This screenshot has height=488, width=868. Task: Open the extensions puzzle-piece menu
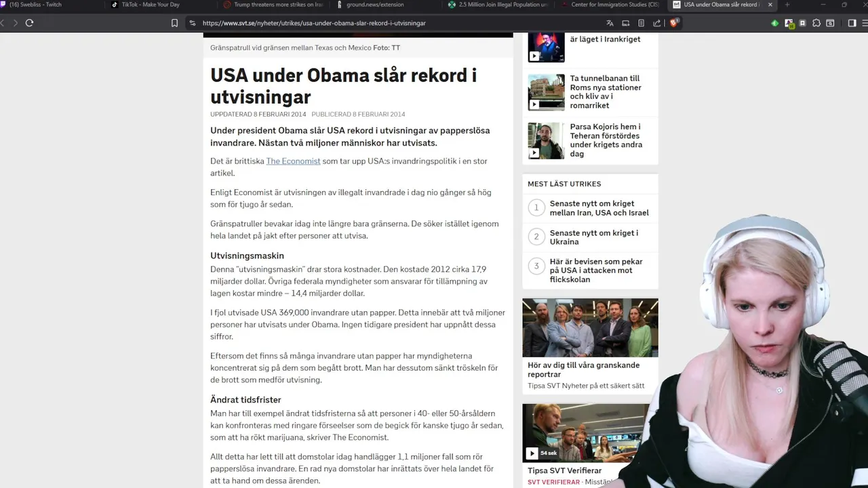(816, 22)
